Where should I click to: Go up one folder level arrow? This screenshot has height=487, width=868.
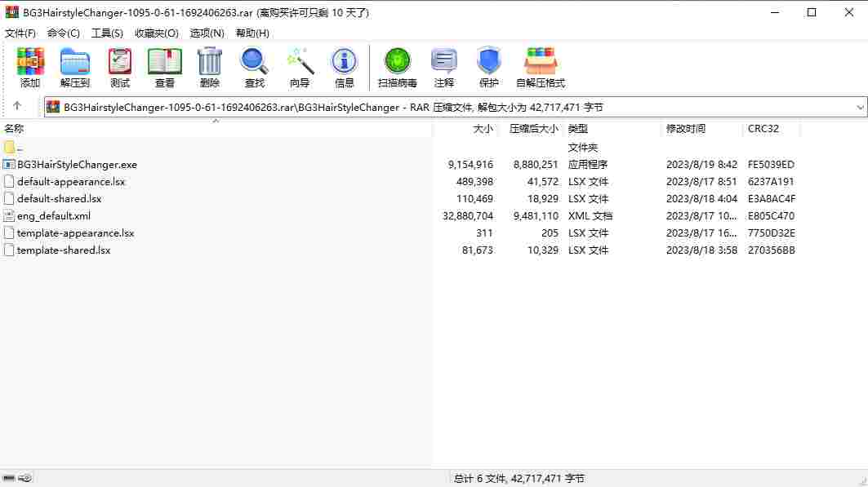click(x=16, y=105)
